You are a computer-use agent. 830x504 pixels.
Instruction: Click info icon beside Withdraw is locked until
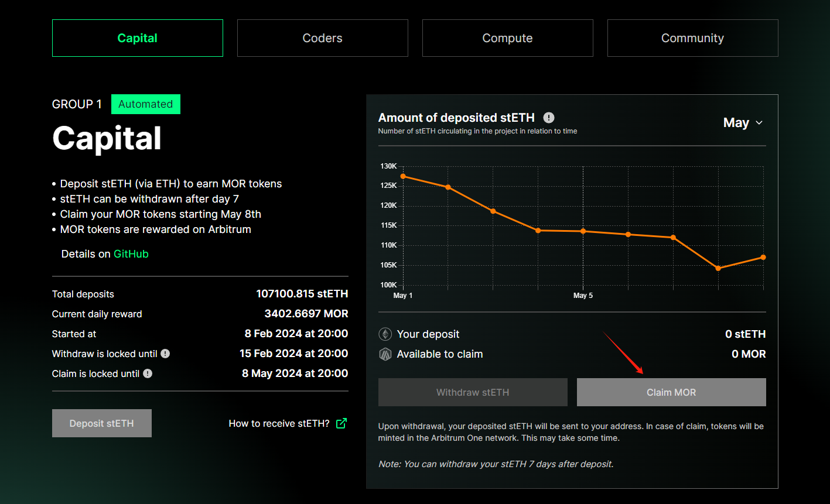[x=165, y=354]
